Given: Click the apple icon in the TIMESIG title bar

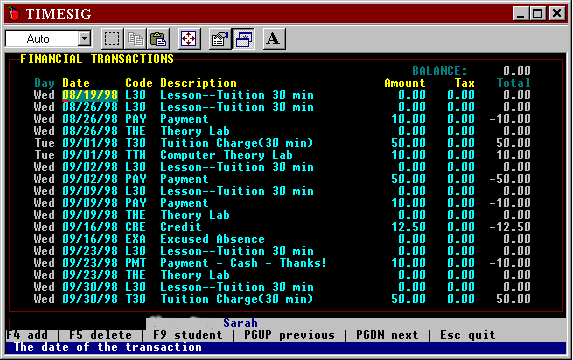Looking at the screenshot, I should pyautogui.click(x=14, y=14).
